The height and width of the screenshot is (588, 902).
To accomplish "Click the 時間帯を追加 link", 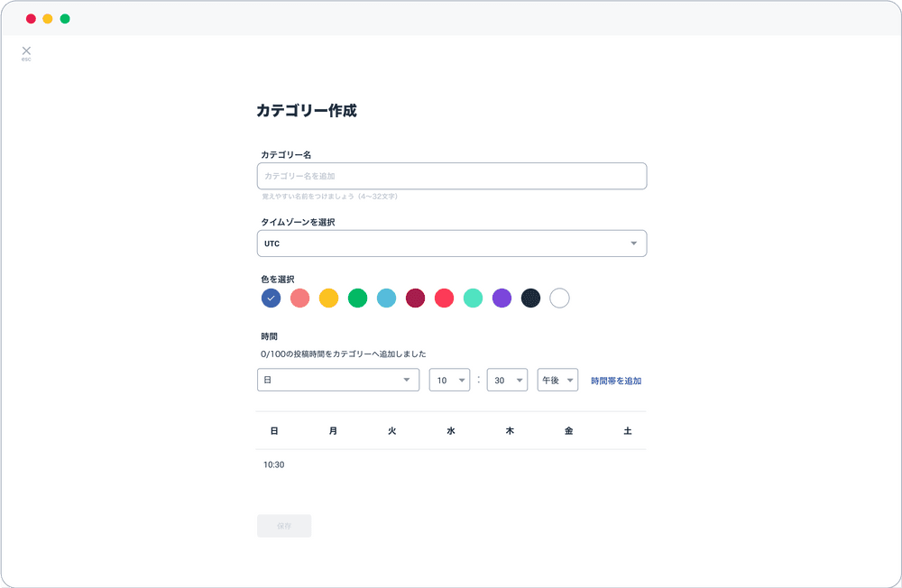I will coord(616,381).
